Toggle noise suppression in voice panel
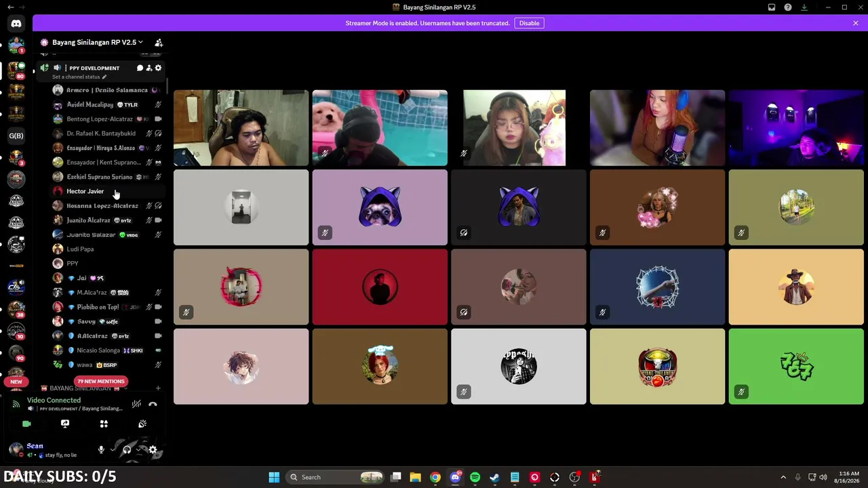 point(136,404)
